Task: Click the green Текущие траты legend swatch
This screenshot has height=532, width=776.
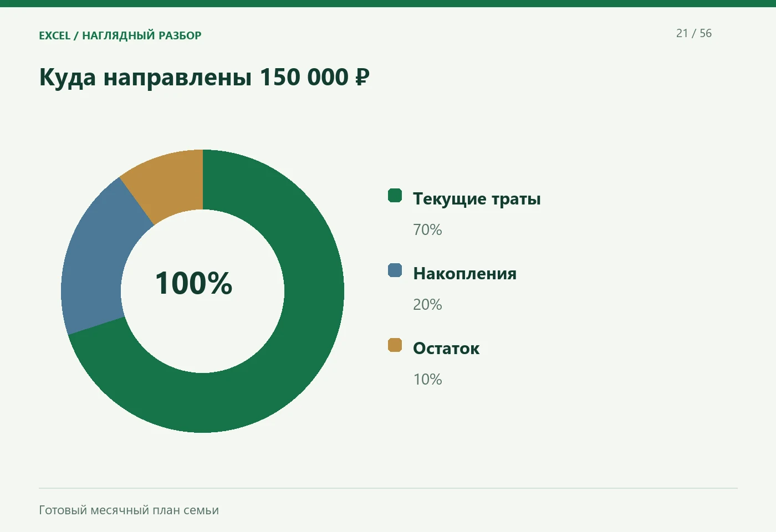Action: [395, 196]
